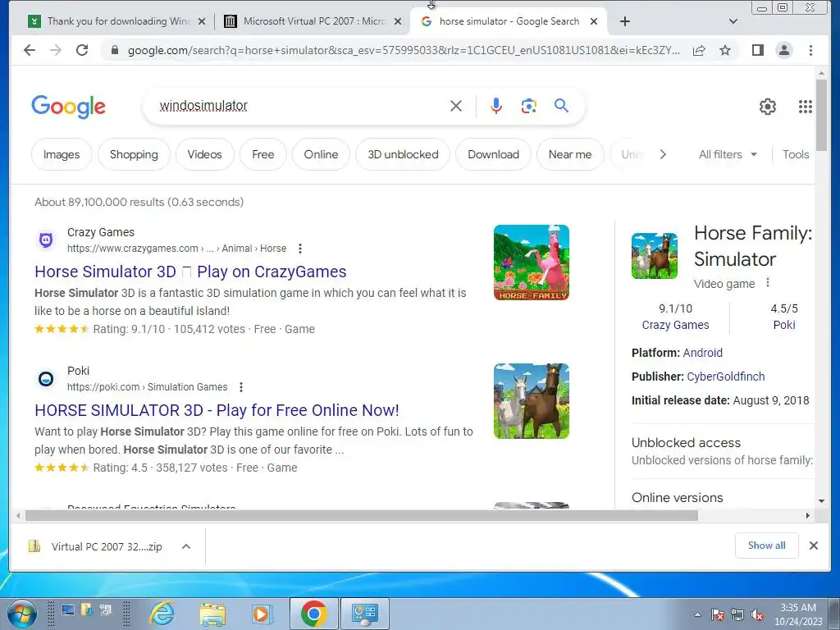Image resolution: width=840 pixels, height=630 pixels.
Task: Bookmark this page with star icon
Action: coord(725,50)
